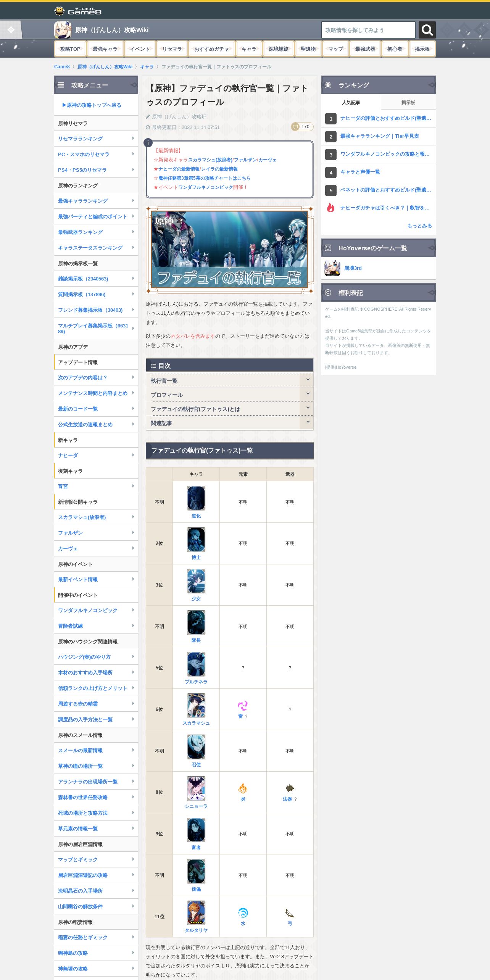Viewport: 490px width, 980px height.
Task: Open 博士 character portrait
Action: pos(196,540)
